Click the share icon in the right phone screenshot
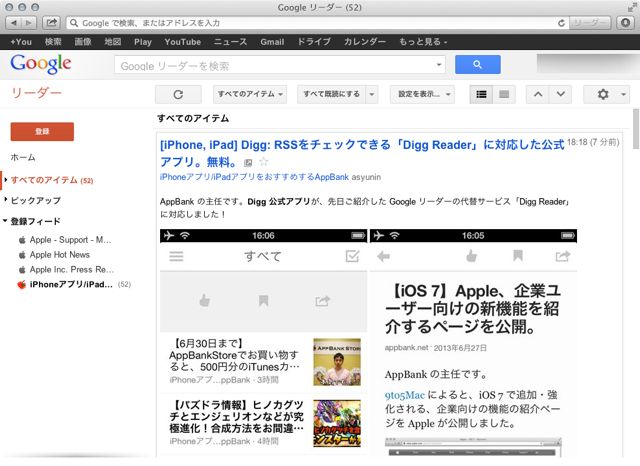Screen dimensions: 640x466 tap(562, 256)
